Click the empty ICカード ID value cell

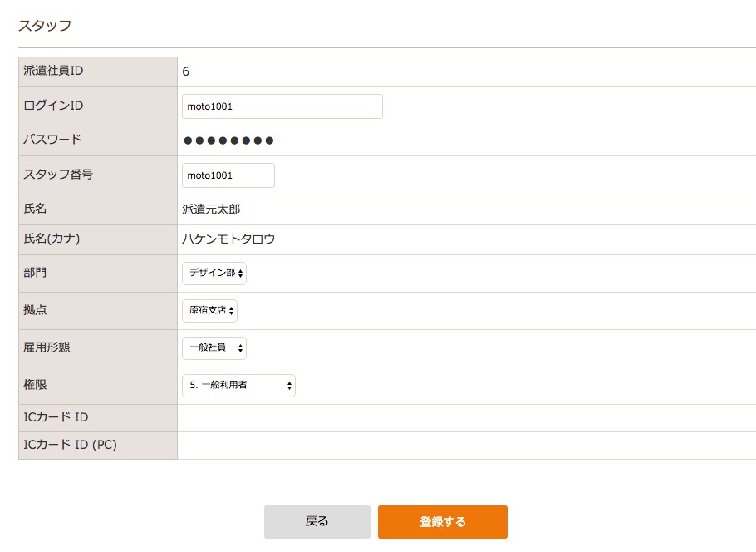coord(466,418)
